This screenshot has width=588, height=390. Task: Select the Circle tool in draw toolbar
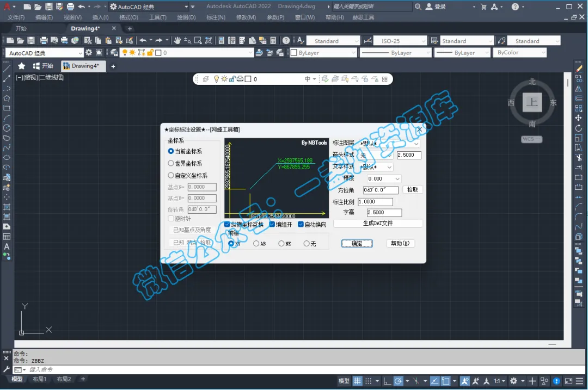pyautogui.click(x=7, y=128)
